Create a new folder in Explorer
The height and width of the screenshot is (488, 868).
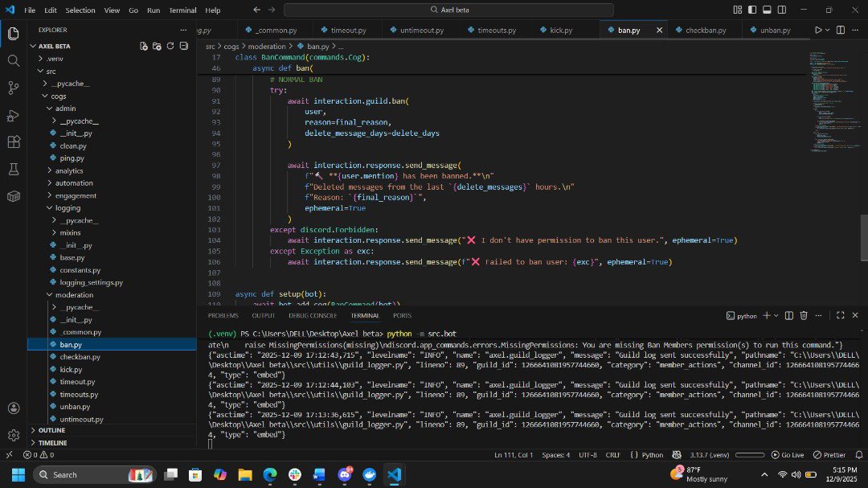157,46
